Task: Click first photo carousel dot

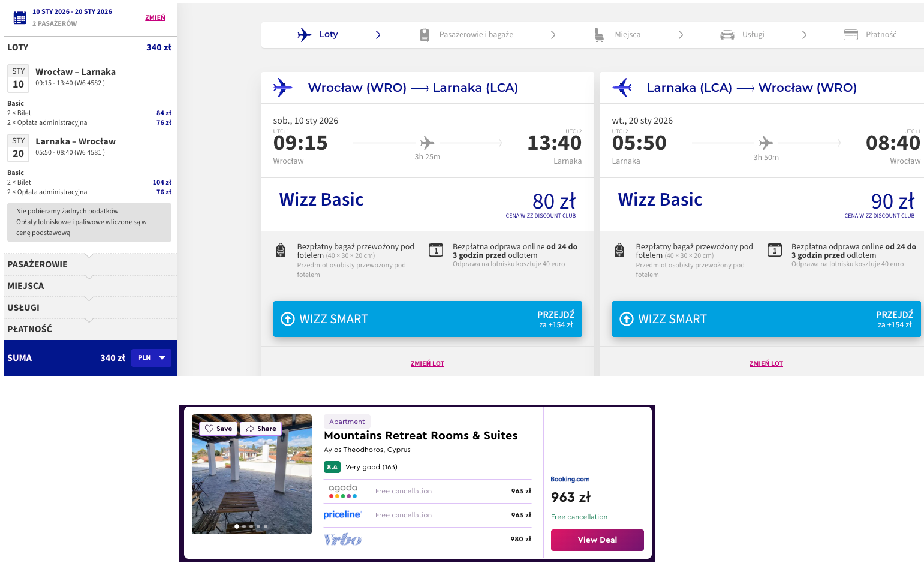Action: (x=237, y=526)
